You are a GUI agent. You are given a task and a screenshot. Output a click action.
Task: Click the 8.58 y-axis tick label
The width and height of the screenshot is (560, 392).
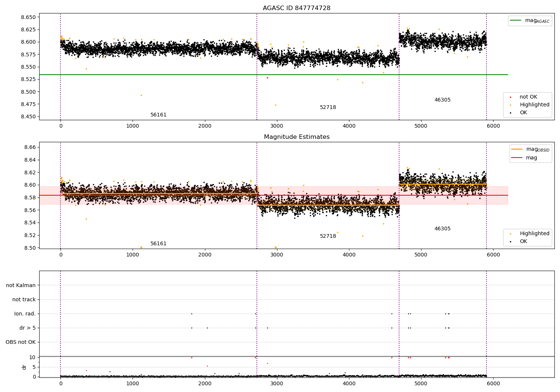(30, 198)
